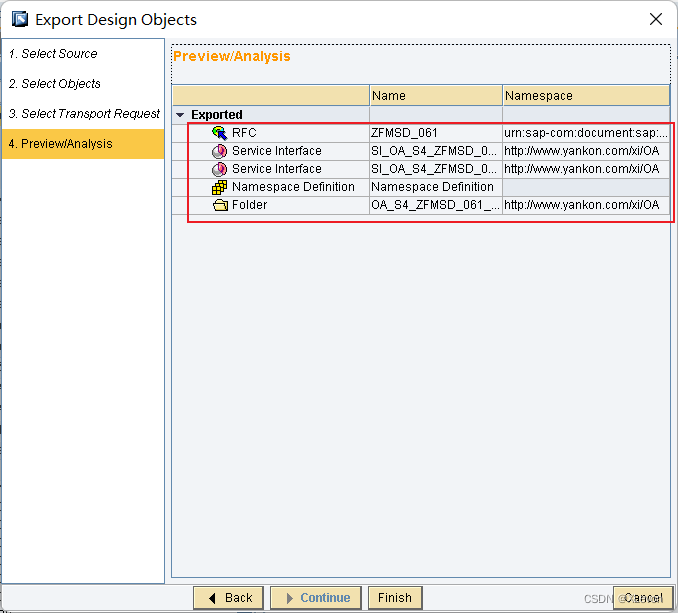Click the Folder icon in the Exported list

[x=220, y=205]
